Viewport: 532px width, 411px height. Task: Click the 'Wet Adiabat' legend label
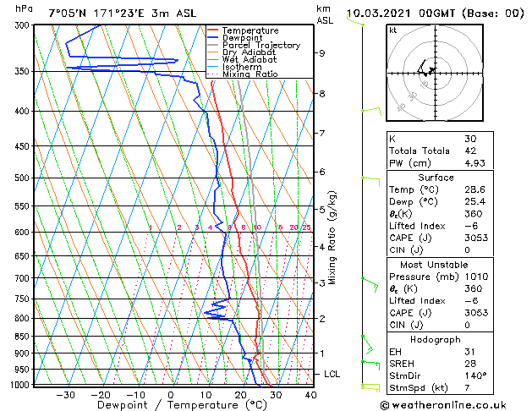250,60
